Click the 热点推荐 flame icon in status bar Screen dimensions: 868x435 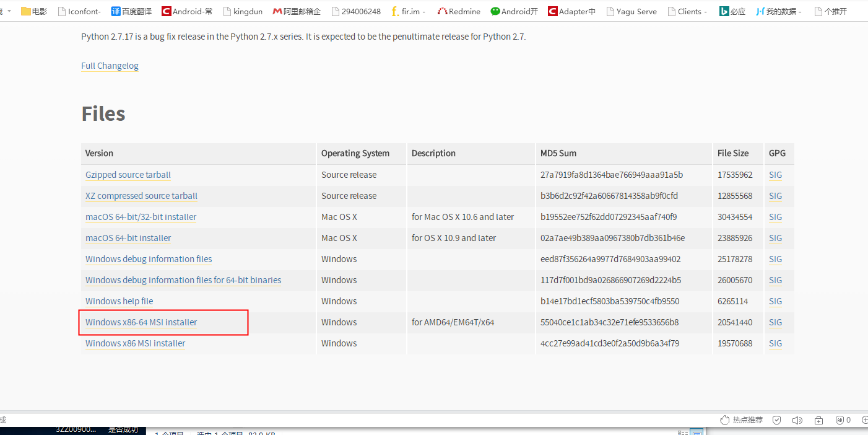pyautogui.click(x=725, y=420)
